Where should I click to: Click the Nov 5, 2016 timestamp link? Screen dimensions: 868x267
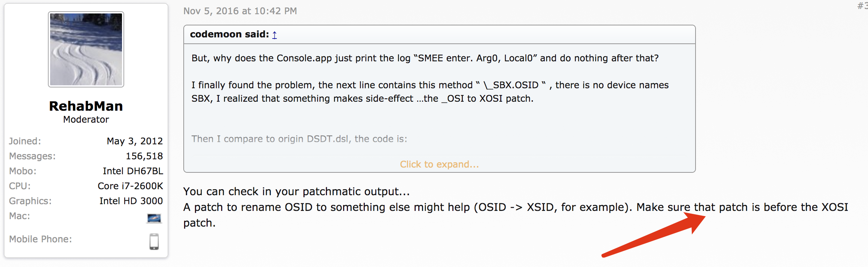pyautogui.click(x=240, y=11)
